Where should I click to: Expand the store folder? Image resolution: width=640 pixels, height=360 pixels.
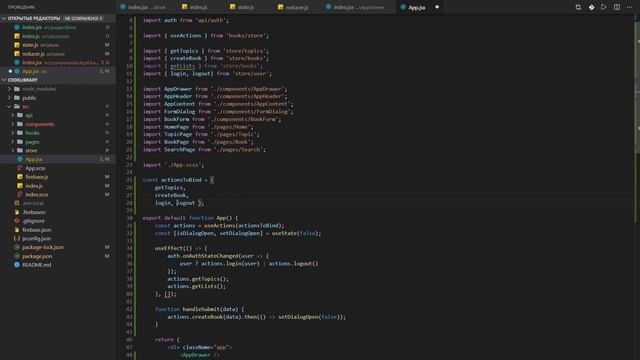coord(13,150)
